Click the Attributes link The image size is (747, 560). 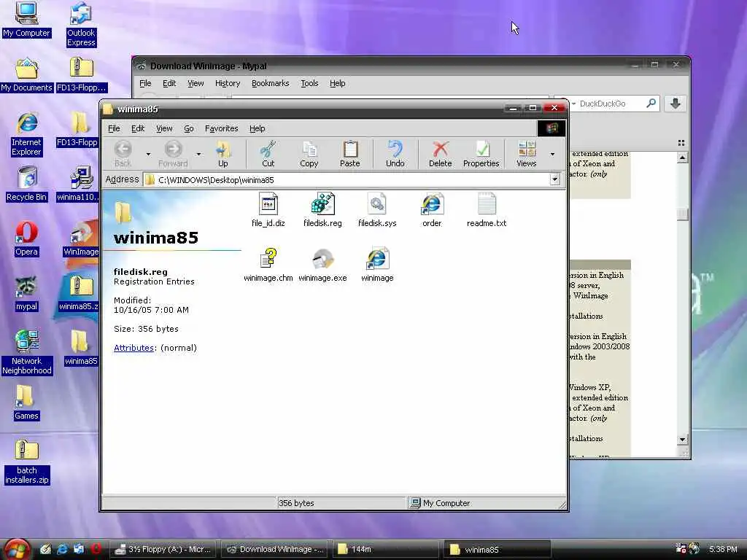click(133, 348)
